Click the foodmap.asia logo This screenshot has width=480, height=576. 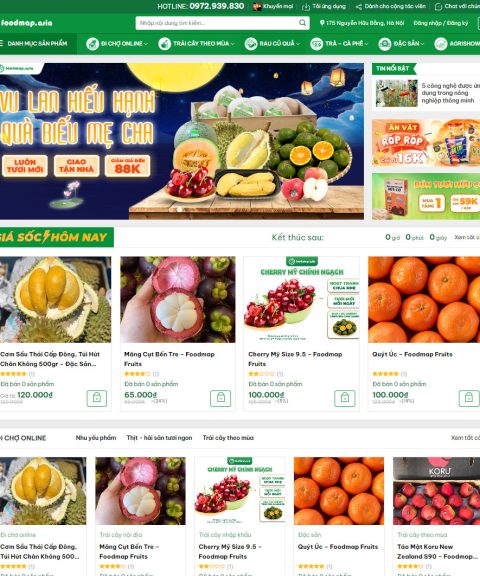pos(26,23)
